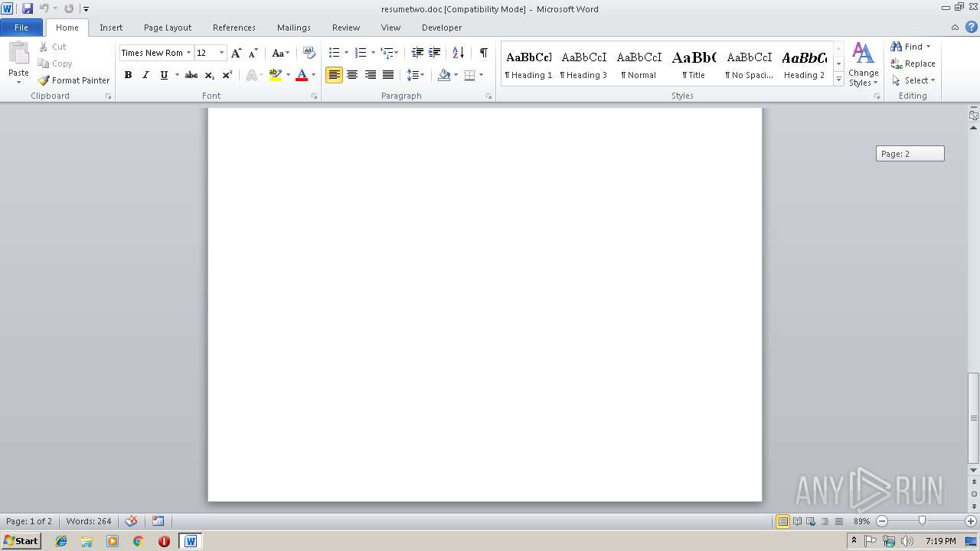Click spelling proofing status icon
The height and width of the screenshot is (551, 980).
point(132,521)
